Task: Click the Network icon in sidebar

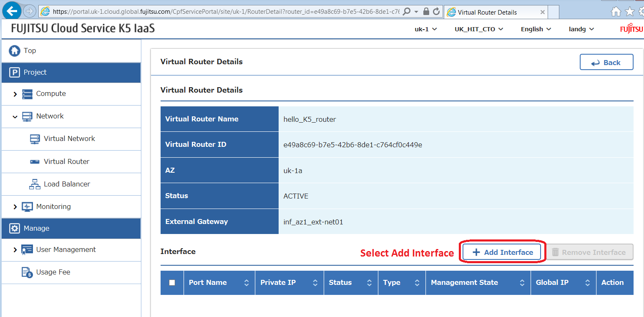Action: (27, 116)
